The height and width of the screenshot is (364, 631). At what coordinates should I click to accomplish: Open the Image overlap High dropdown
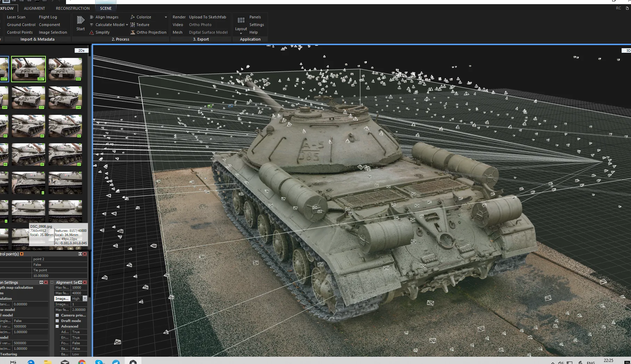tap(85, 298)
